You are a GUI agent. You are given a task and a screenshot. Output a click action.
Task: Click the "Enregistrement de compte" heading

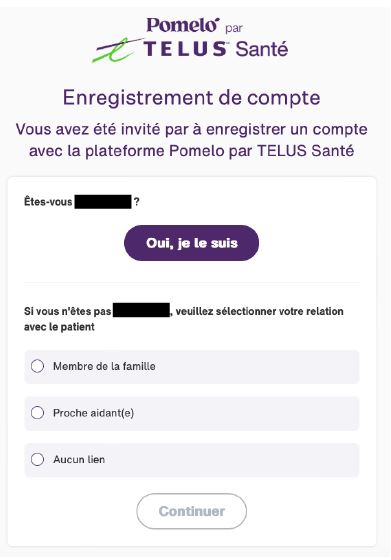(x=191, y=98)
